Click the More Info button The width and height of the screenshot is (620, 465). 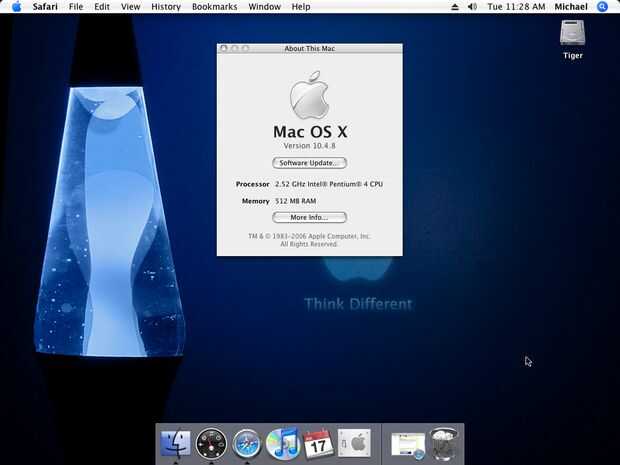pyautogui.click(x=309, y=217)
